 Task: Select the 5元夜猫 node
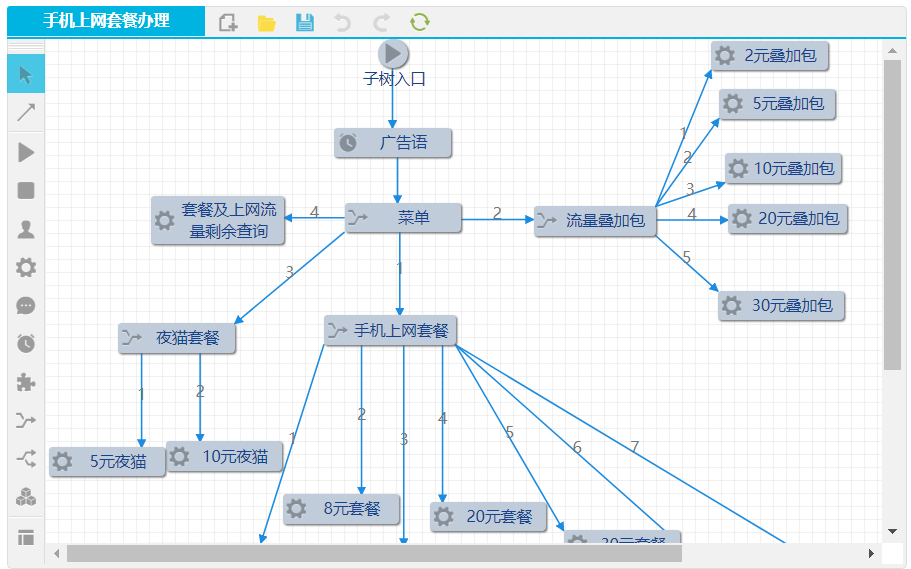[x=107, y=462]
